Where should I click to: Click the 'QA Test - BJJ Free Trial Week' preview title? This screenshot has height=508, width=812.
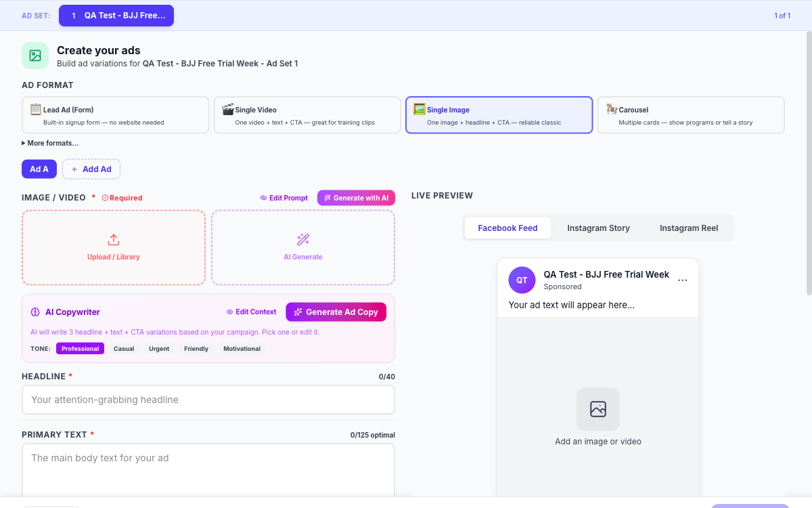606,274
